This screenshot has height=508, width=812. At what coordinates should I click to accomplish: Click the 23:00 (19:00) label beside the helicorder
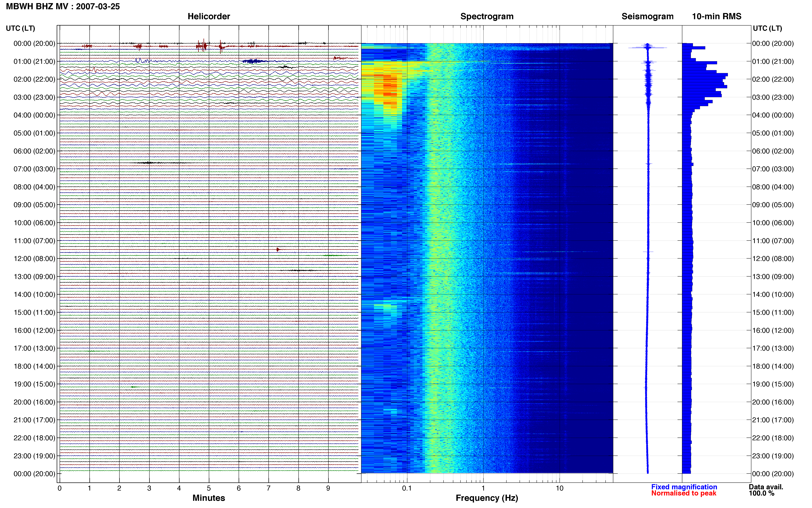click(34, 456)
